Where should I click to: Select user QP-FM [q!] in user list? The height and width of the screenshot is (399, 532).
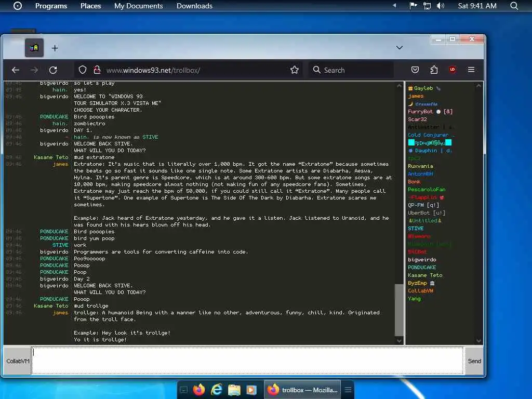pos(423,205)
